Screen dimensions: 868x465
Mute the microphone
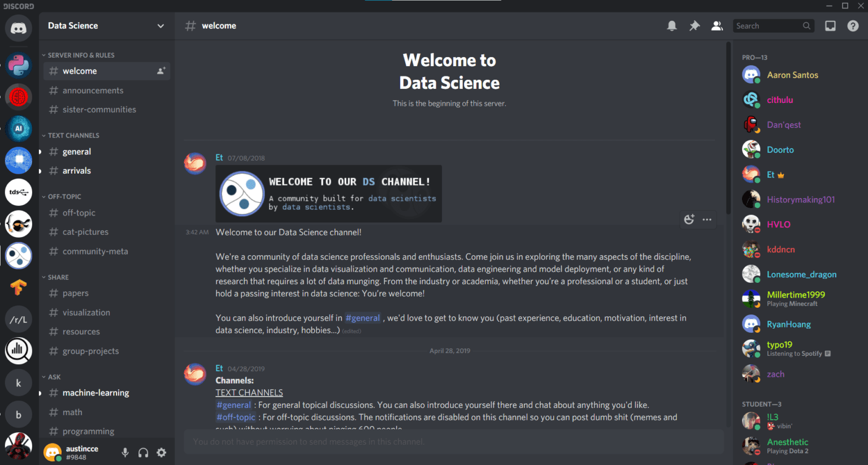pyautogui.click(x=125, y=453)
